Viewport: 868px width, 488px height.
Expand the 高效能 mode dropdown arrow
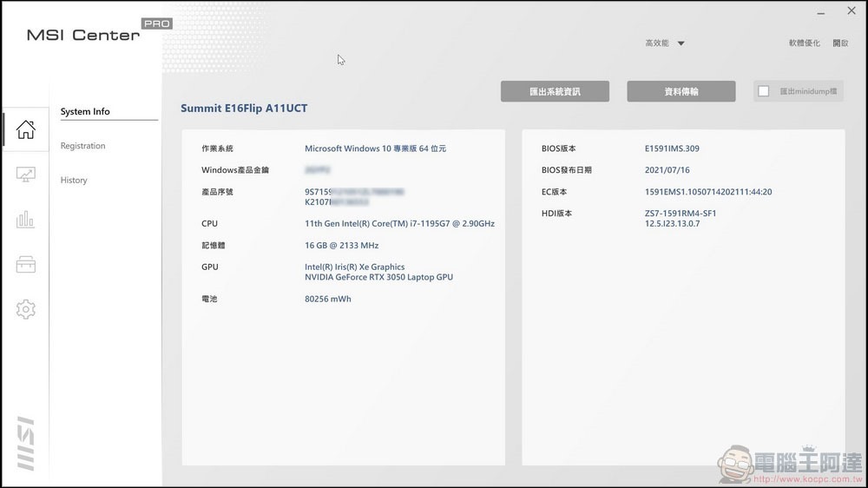tap(681, 43)
